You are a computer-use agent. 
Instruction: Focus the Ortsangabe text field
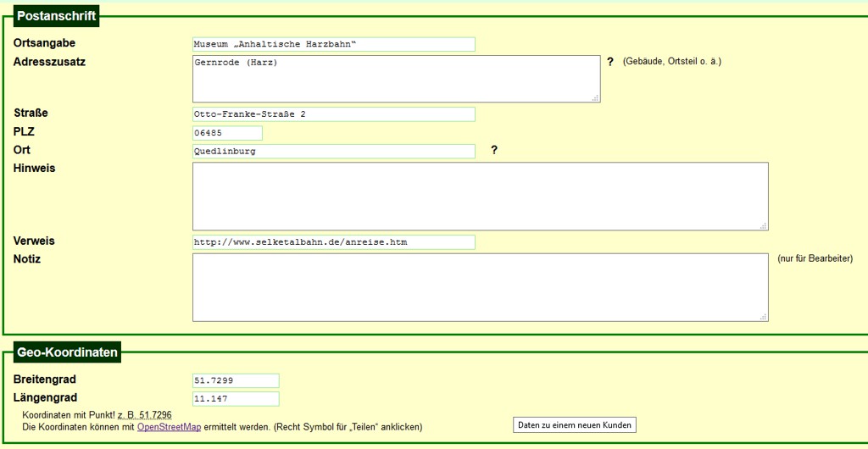pyautogui.click(x=333, y=44)
